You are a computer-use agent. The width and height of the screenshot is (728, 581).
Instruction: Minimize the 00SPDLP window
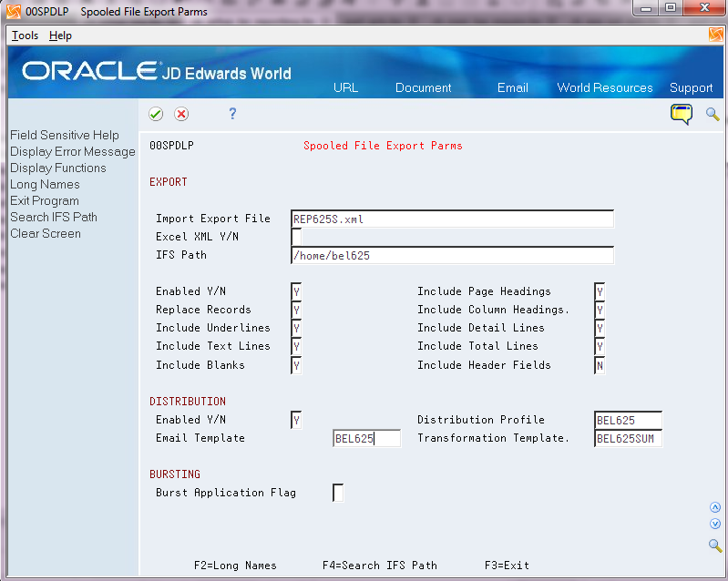pyautogui.click(x=646, y=8)
